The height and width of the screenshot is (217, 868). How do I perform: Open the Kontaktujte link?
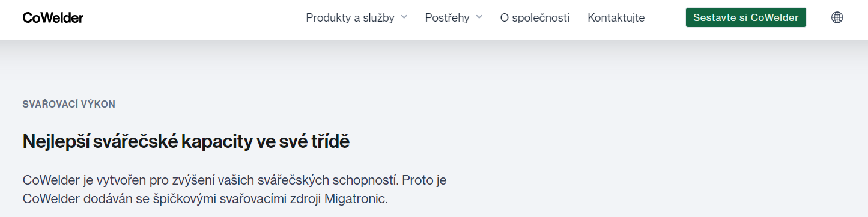[x=616, y=18]
